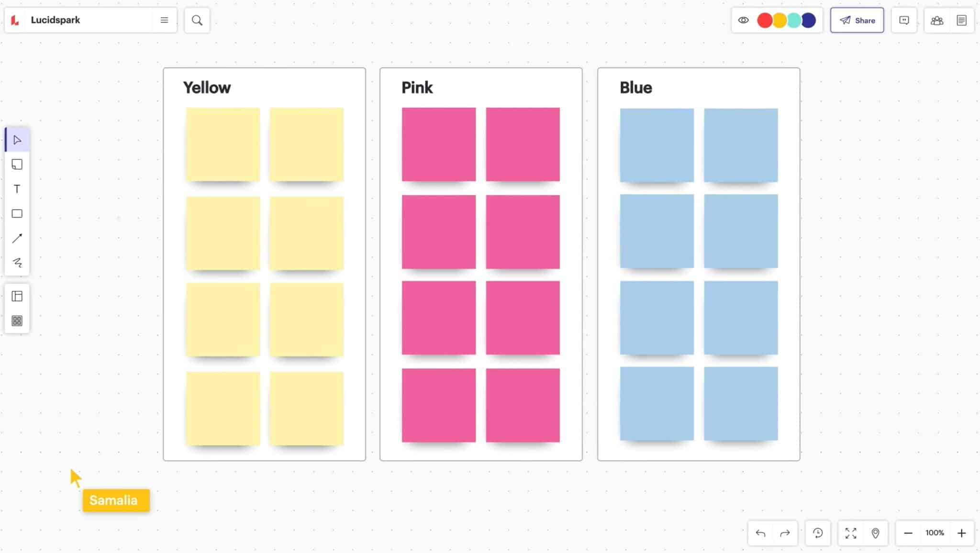
Task: Select the red color swatch
Action: 765,20
